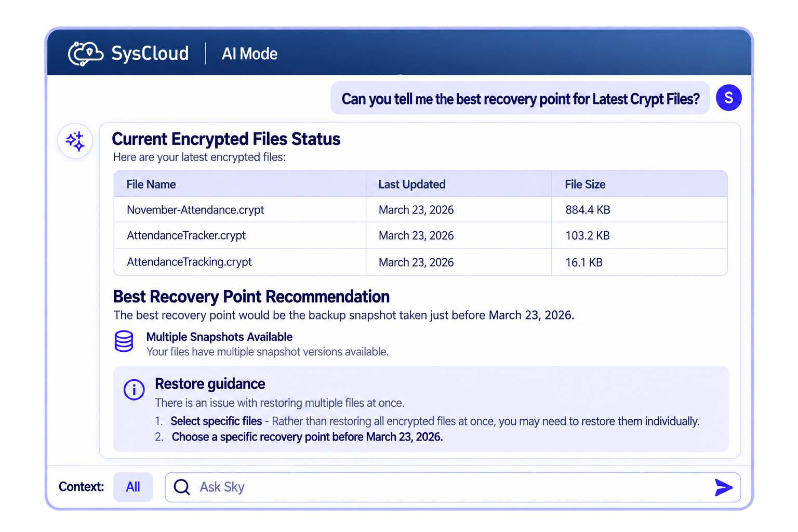The image size is (798, 532).
Task: Click the Restore guidance heading
Action: tap(210, 384)
